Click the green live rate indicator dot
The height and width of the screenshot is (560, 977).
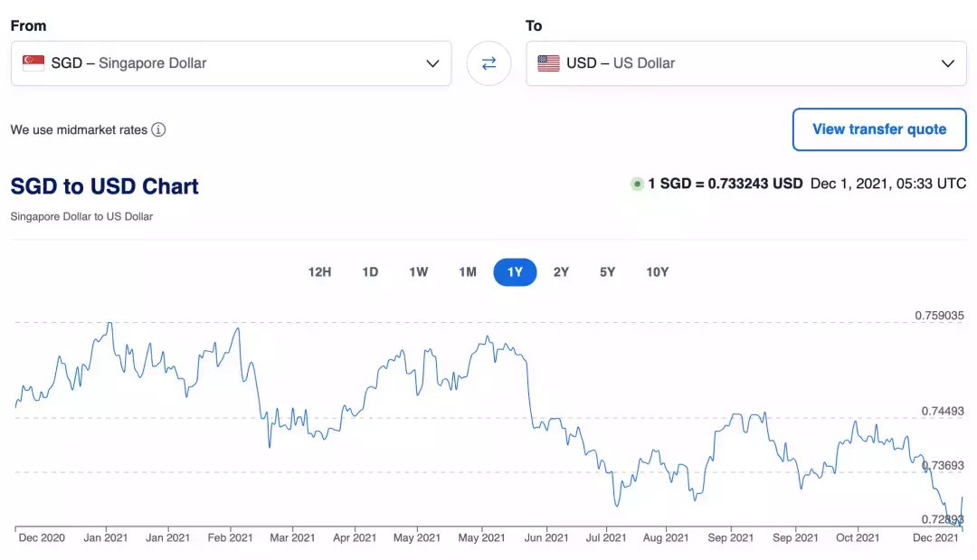(637, 184)
